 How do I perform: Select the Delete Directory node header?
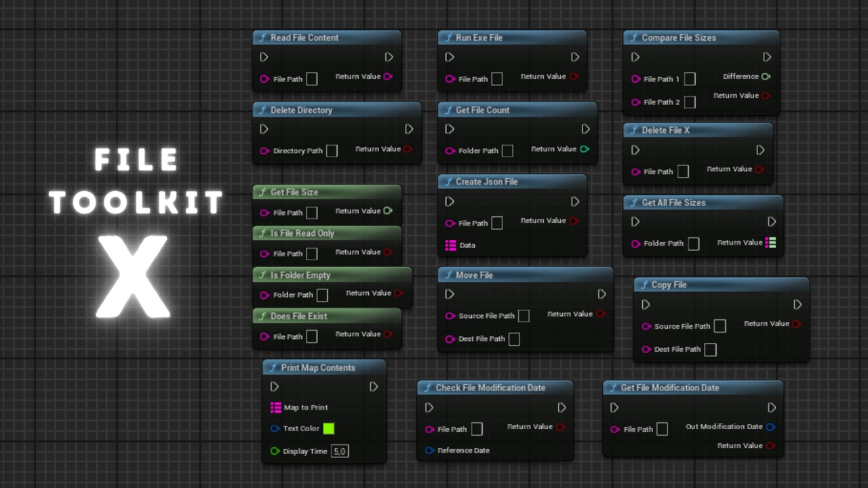337,110
